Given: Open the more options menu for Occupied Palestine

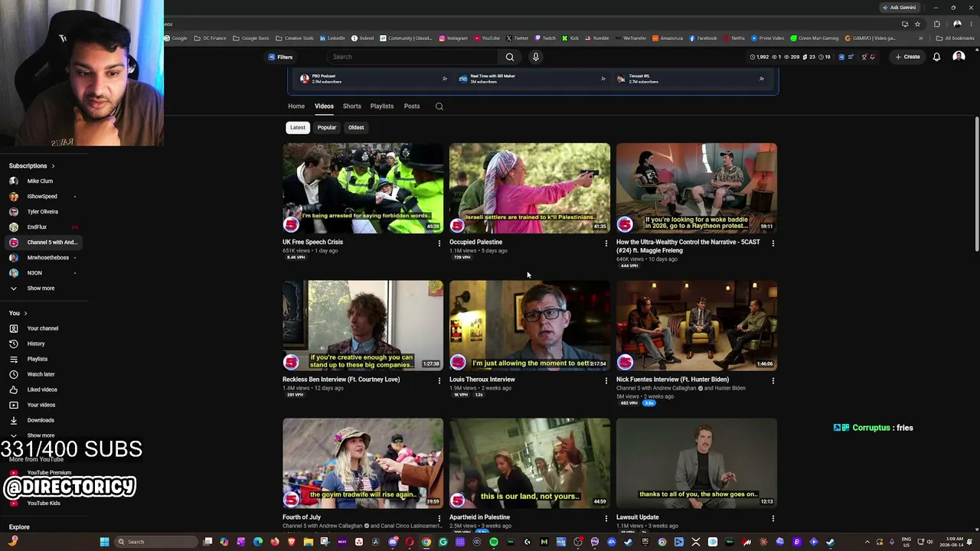Looking at the screenshot, I should click(606, 243).
